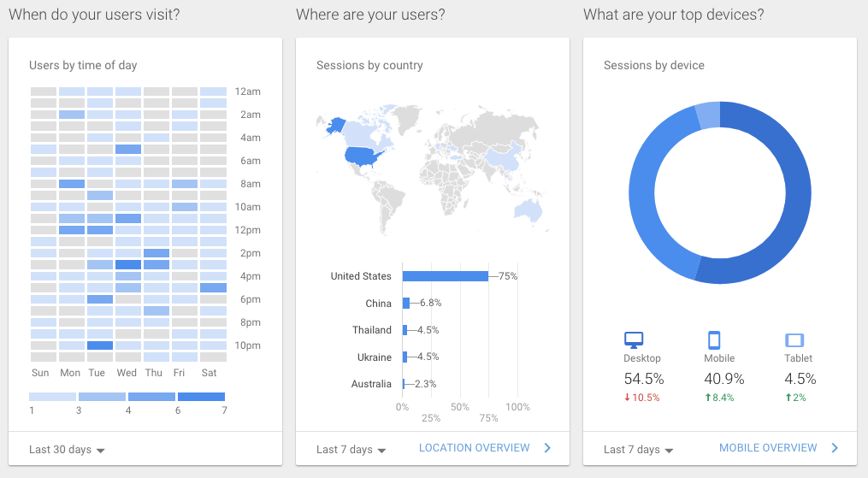Image resolution: width=868 pixels, height=478 pixels.
Task: Click the United States bar in chart
Action: point(445,276)
